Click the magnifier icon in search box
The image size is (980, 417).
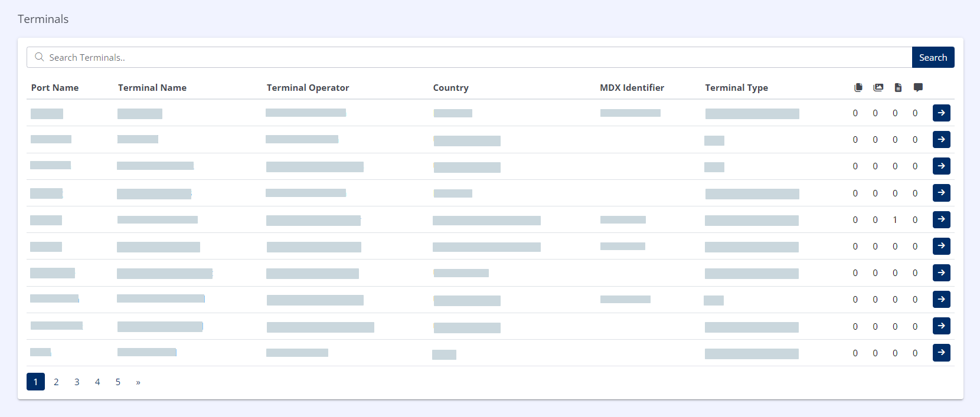coord(40,57)
